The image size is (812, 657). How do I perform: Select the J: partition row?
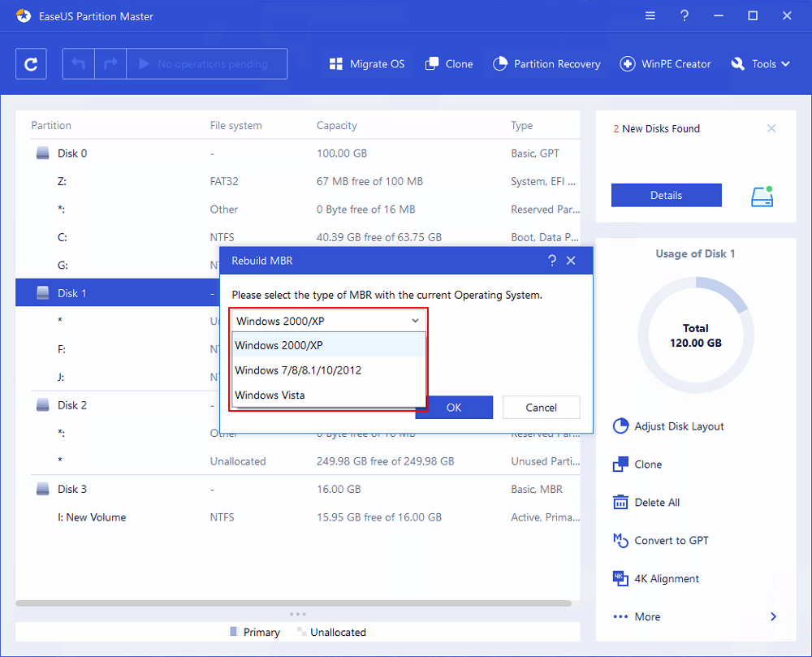(x=118, y=377)
